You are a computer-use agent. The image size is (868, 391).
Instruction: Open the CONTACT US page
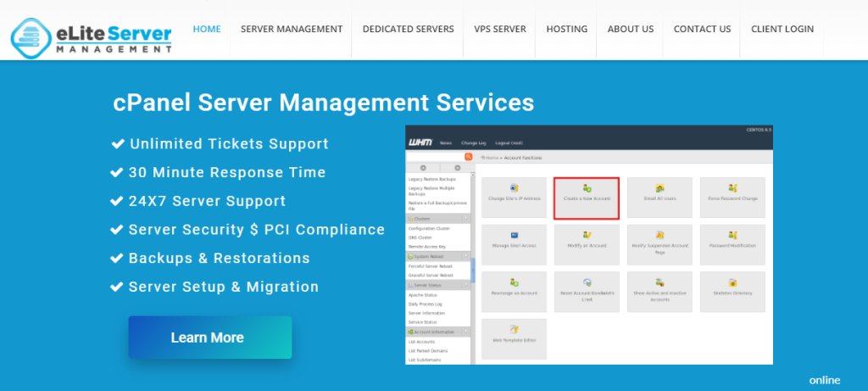[703, 29]
